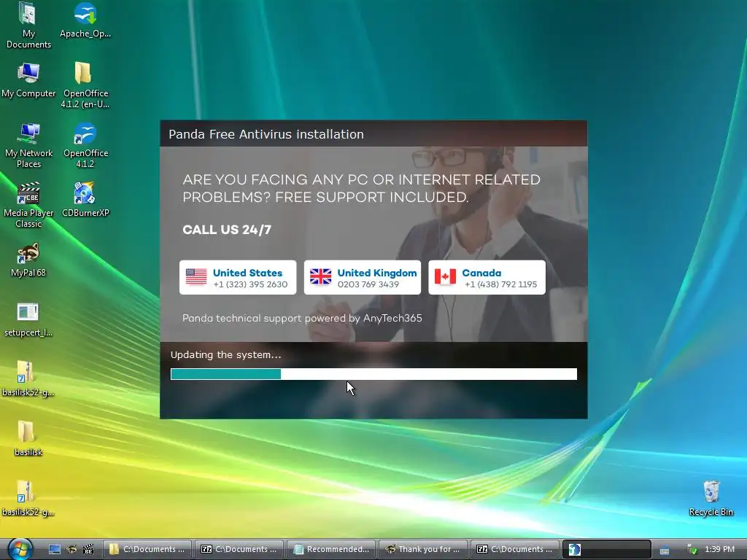
Task: Switch to the folder-icon C:\Documents taskbar window
Action: tap(147, 549)
